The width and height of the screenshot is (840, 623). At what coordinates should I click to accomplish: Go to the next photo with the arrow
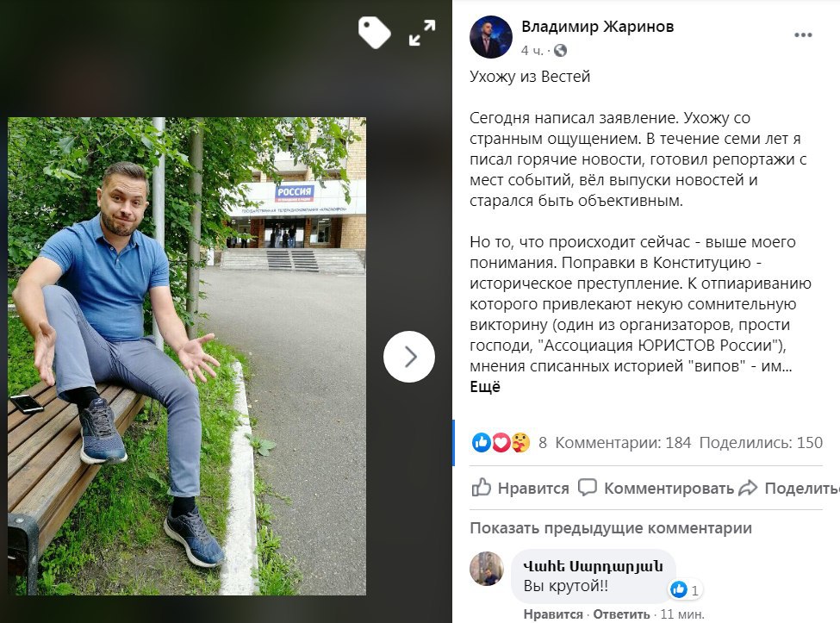click(409, 357)
